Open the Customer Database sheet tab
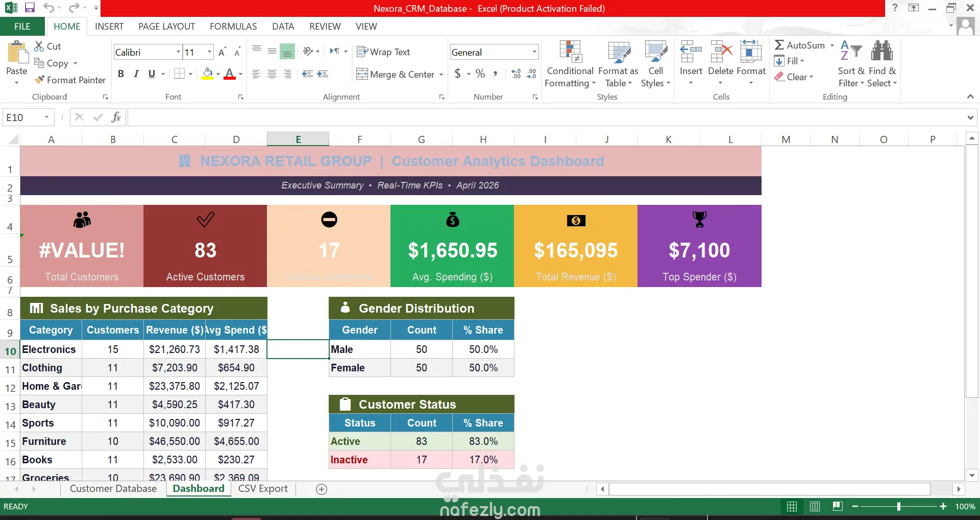The height and width of the screenshot is (520, 980). [x=113, y=488]
